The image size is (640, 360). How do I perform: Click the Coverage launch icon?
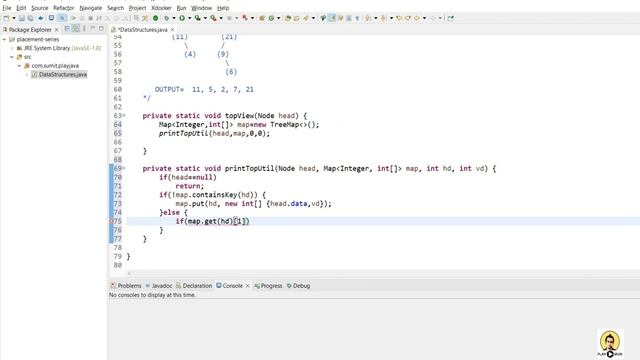coord(198,18)
